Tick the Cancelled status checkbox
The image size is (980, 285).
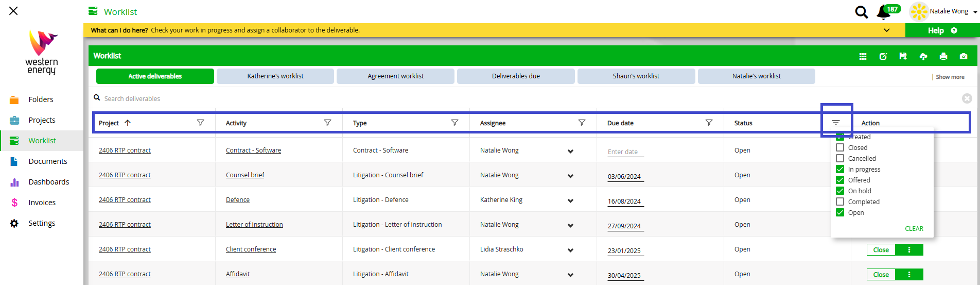click(840, 158)
